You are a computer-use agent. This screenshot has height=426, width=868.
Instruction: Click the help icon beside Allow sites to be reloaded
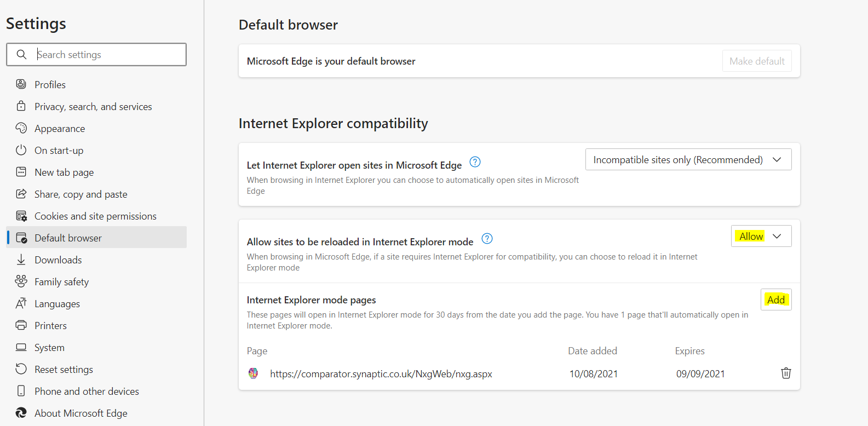(487, 239)
